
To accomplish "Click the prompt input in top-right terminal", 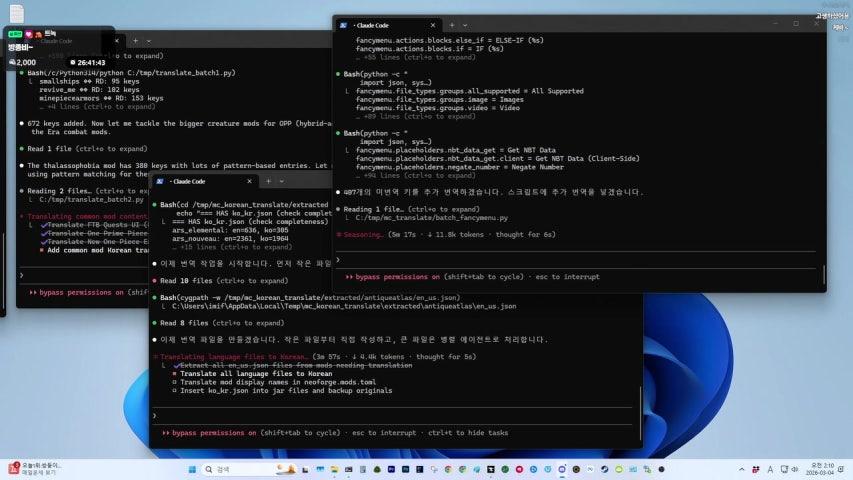I will point(580,259).
